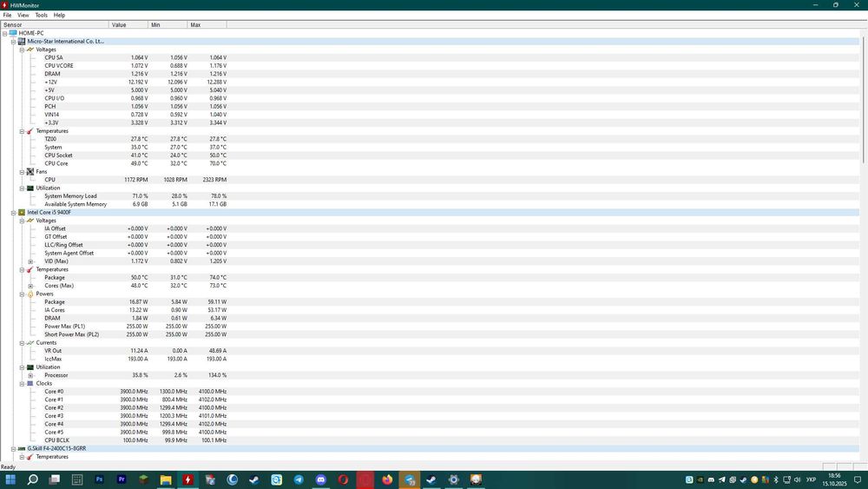Click the Voltages icon under Intel Core i5

(x=30, y=221)
